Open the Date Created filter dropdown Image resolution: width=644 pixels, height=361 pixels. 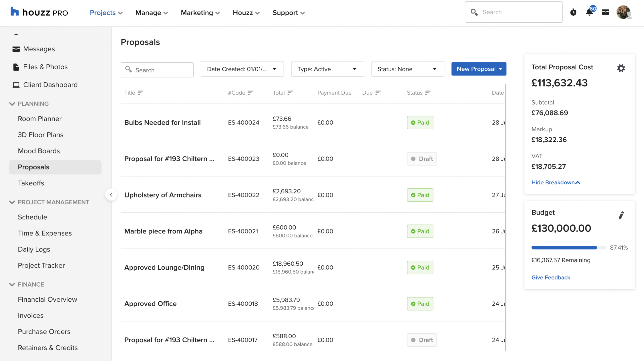[x=242, y=69]
